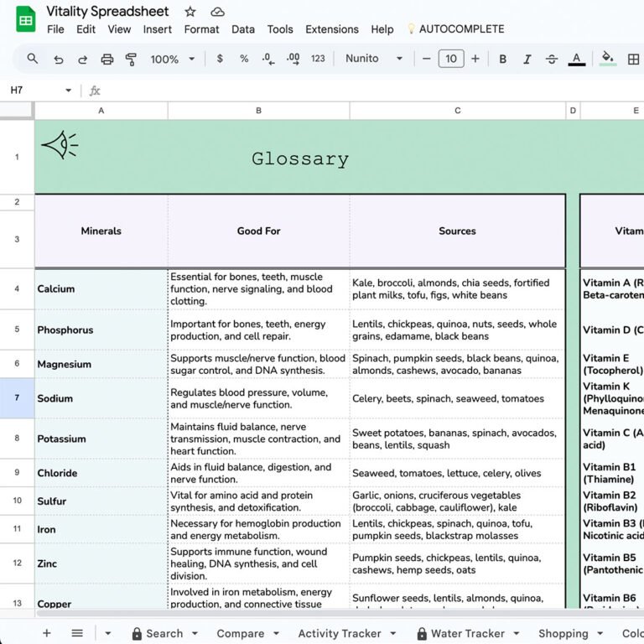The image size is (644, 644).
Task: Select the Magnesium cell
Action: (x=101, y=364)
